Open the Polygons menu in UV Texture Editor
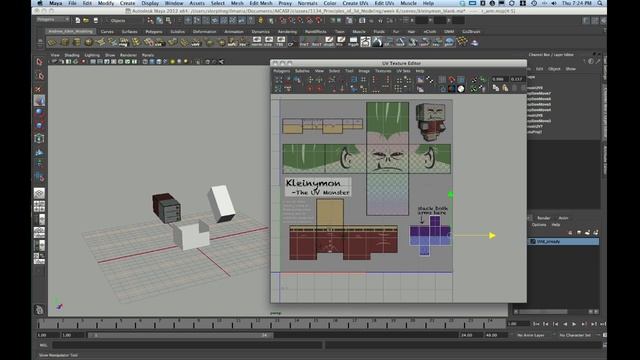Image resolution: width=640 pixels, height=360 pixels. [x=282, y=71]
